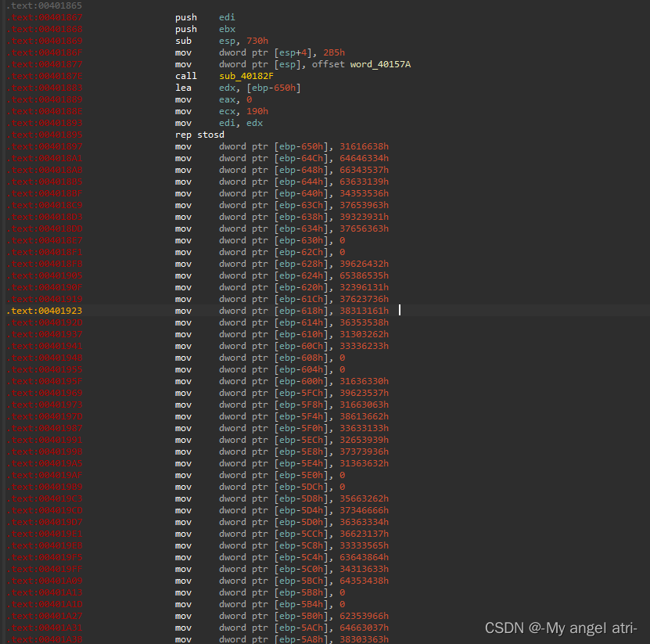Select immediate 64646334h
This screenshot has width=650, height=644.
point(365,158)
